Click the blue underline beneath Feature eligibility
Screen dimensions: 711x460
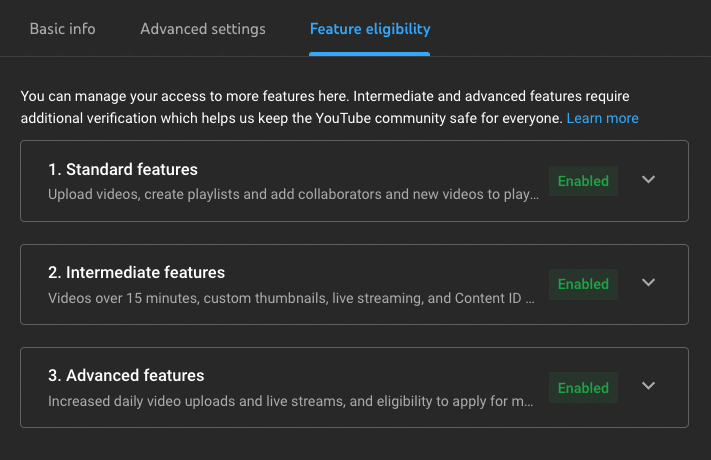(370, 53)
